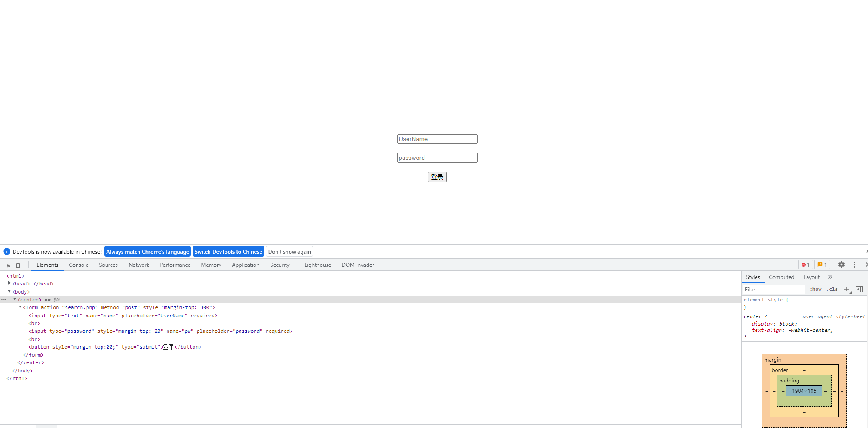Viewport: 868px width, 428px height.
Task: Select the closing /form tag line
Action: click(x=33, y=355)
